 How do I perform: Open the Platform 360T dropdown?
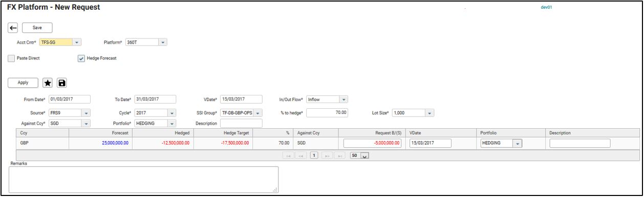[163, 42]
